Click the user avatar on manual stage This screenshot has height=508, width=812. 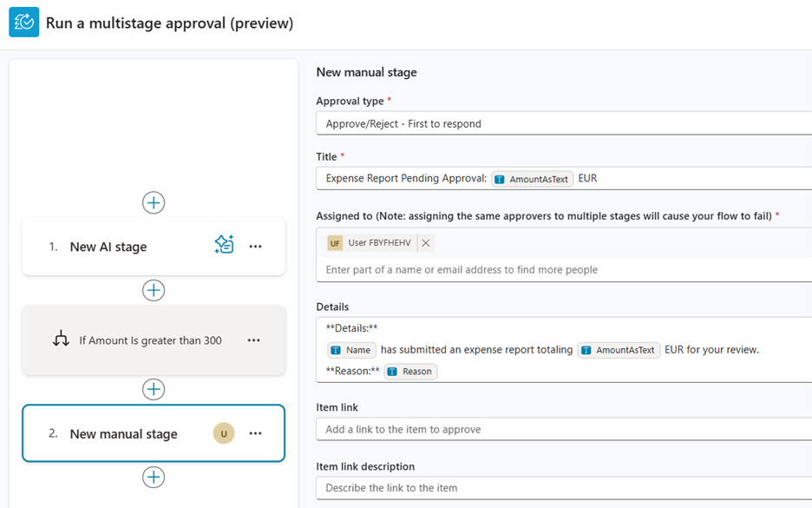(224, 433)
